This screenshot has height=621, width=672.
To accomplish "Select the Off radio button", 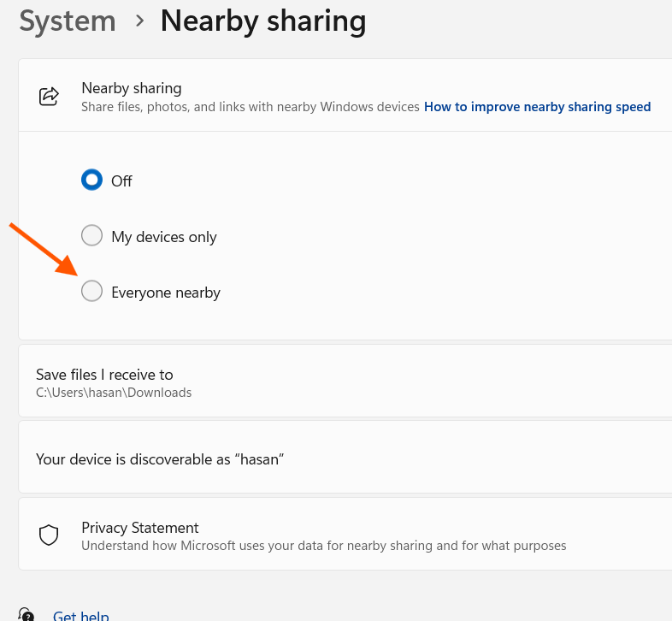I will [x=91, y=180].
